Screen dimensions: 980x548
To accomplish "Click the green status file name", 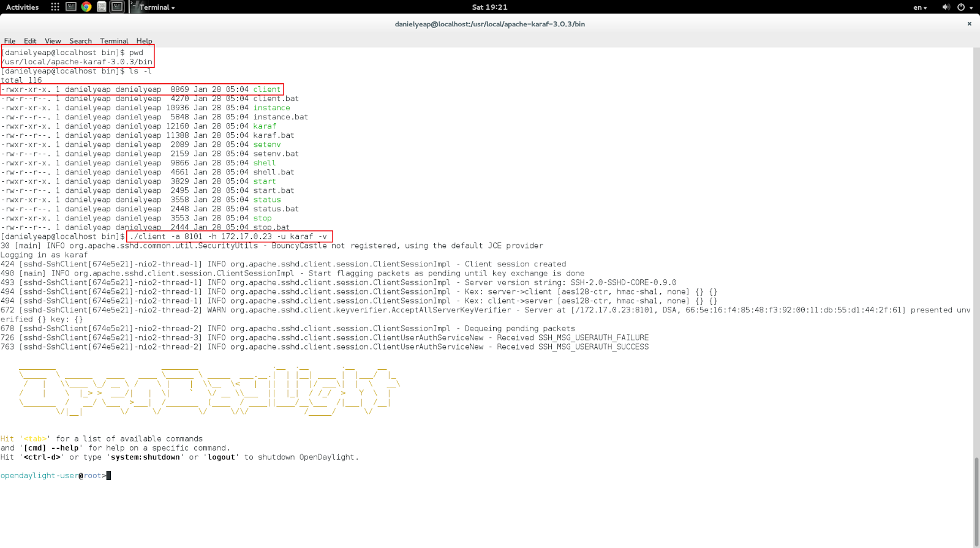I will pyautogui.click(x=267, y=200).
